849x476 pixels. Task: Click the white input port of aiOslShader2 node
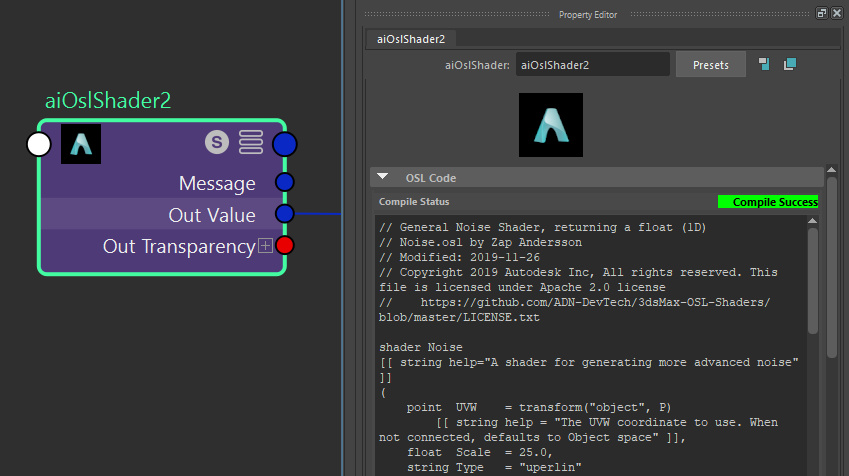click(39, 145)
